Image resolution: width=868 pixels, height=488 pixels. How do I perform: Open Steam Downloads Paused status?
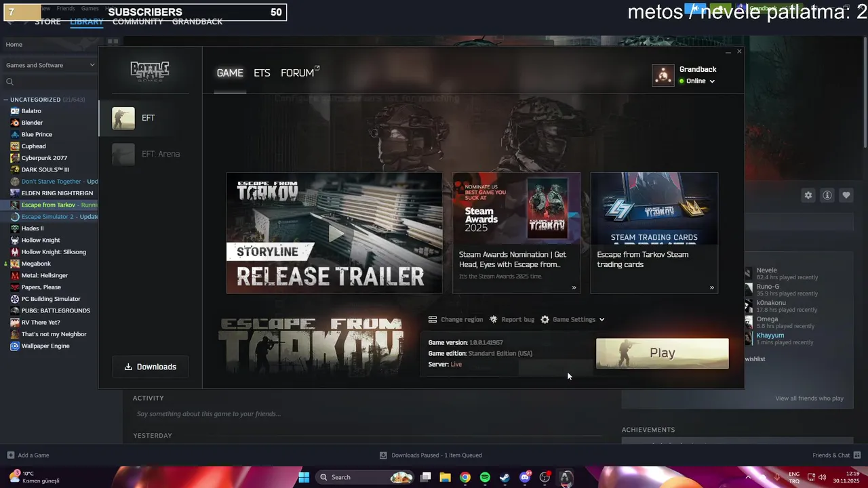click(431, 455)
